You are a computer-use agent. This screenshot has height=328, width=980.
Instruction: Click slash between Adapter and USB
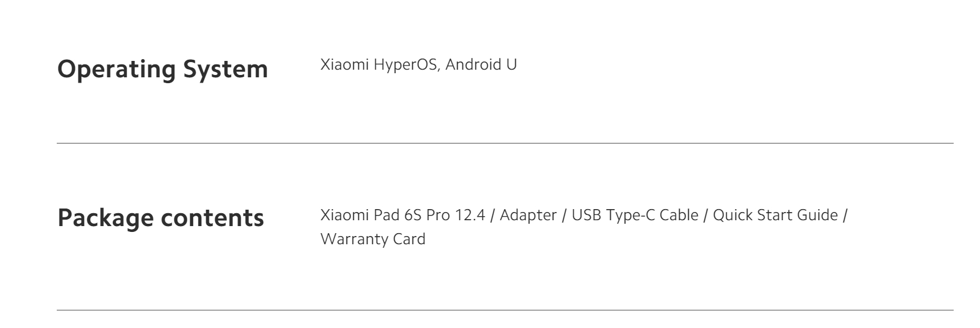click(564, 215)
